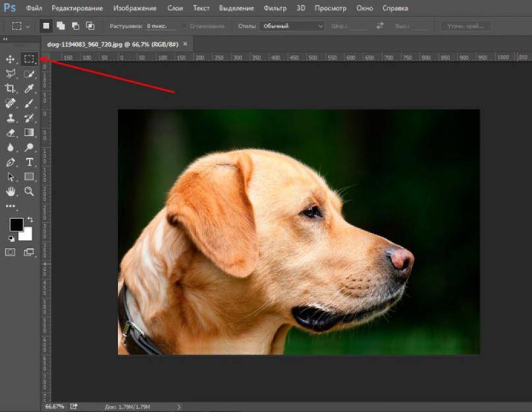The height and width of the screenshot is (412, 532).
Task: Select the Rectangular Marquee tool in toolbox
Action: coord(29,59)
